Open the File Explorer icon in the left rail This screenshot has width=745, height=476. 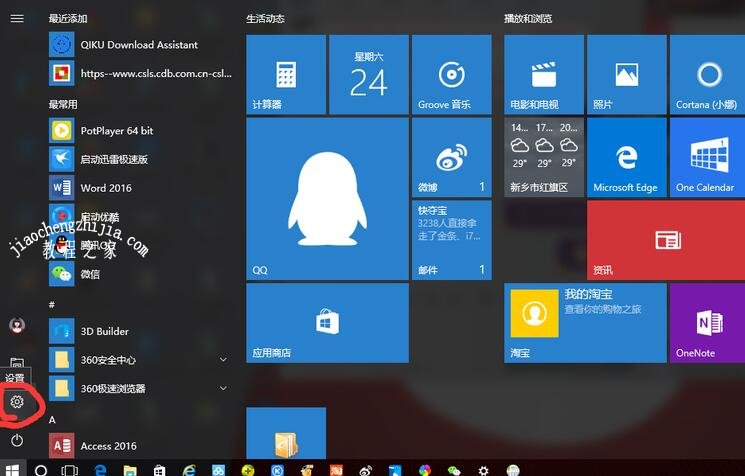click(x=17, y=363)
